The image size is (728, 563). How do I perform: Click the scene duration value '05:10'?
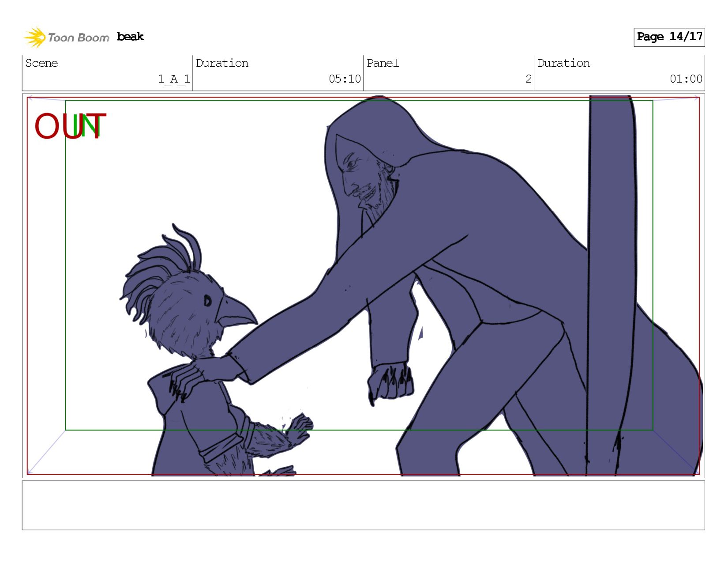click(345, 79)
